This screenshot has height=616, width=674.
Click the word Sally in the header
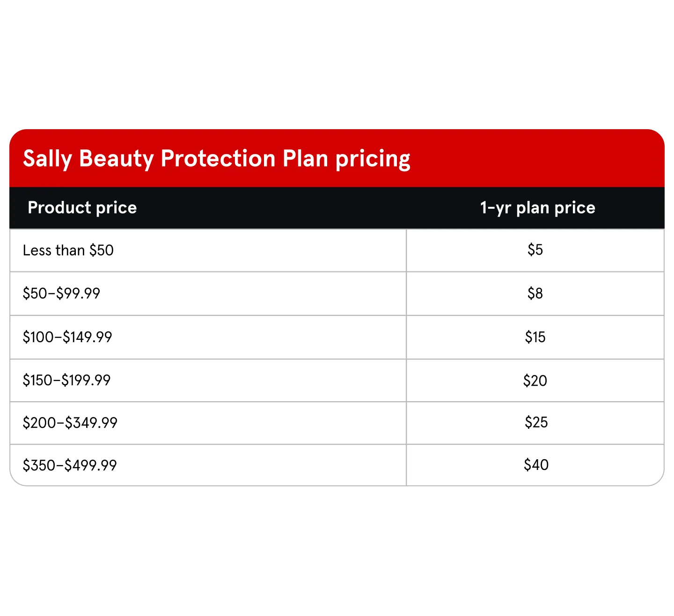point(47,159)
